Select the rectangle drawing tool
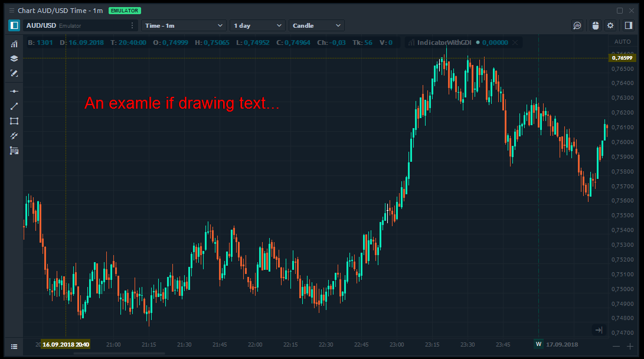Image resolution: width=644 pixels, height=359 pixels. (x=14, y=121)
